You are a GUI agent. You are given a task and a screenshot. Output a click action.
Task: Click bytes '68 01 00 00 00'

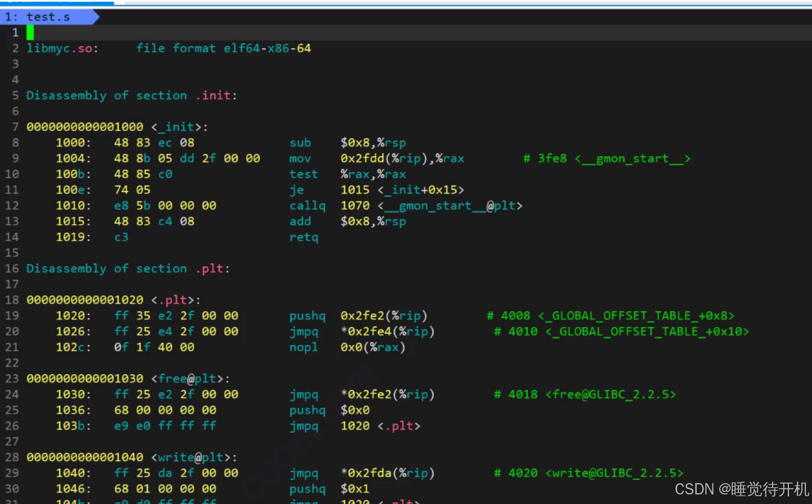pos(165,489)
